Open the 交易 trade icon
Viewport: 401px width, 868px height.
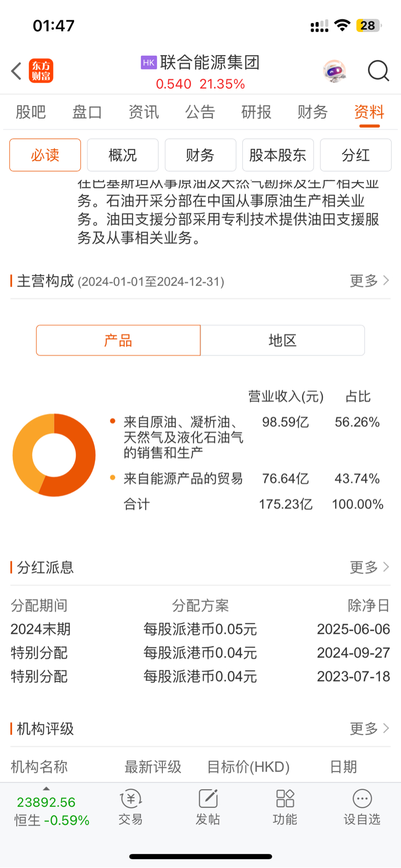(x=131, y=807)
